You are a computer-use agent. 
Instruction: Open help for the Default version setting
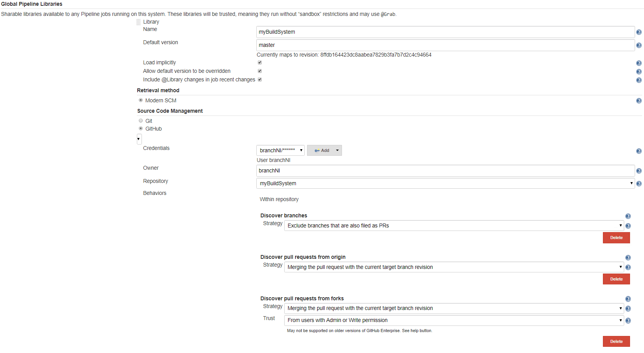click(639, 45)
